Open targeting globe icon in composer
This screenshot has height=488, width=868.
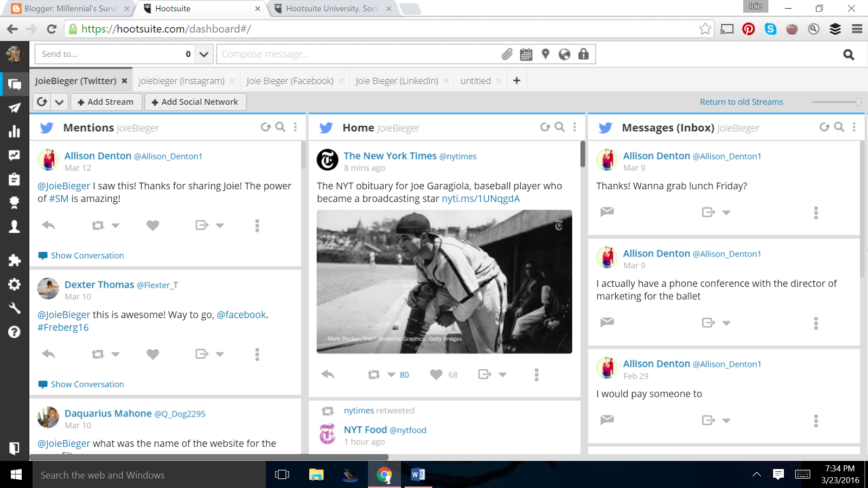pyautogui.click(x=565, y=54)
